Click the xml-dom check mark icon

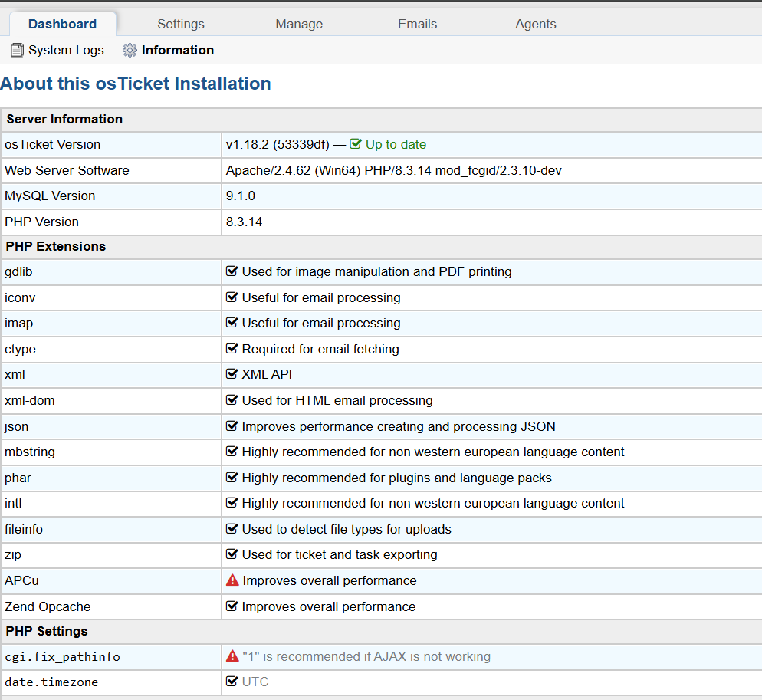tap(232, 400)
